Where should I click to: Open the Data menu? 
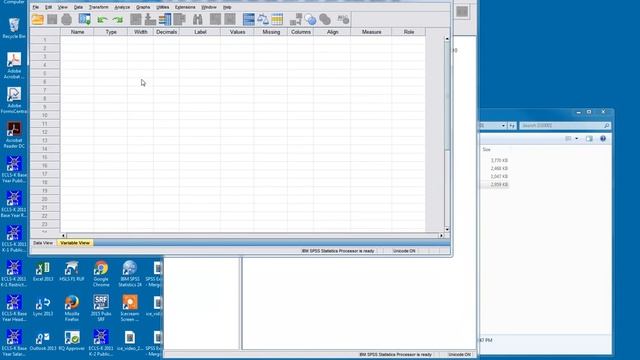click(78, 7)
